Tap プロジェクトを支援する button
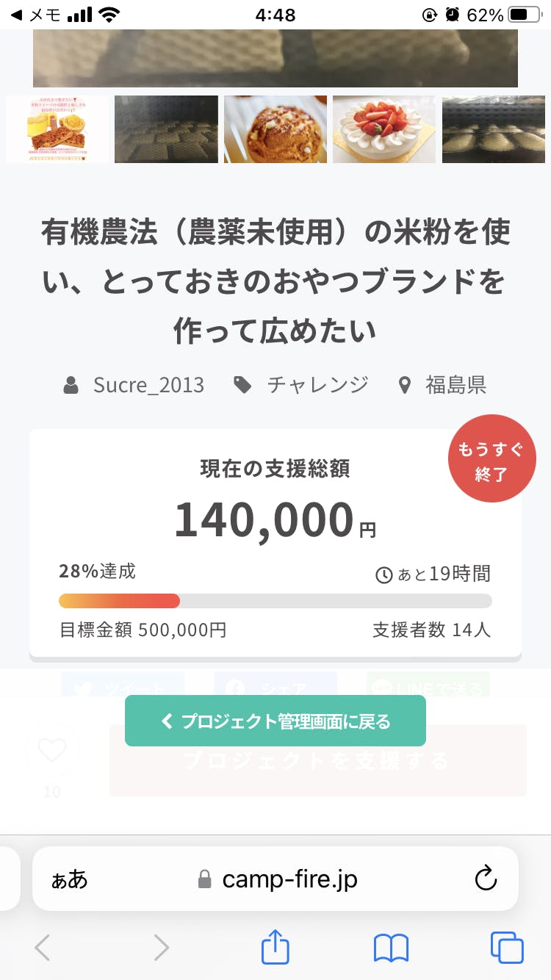 (x=317, y=760)
